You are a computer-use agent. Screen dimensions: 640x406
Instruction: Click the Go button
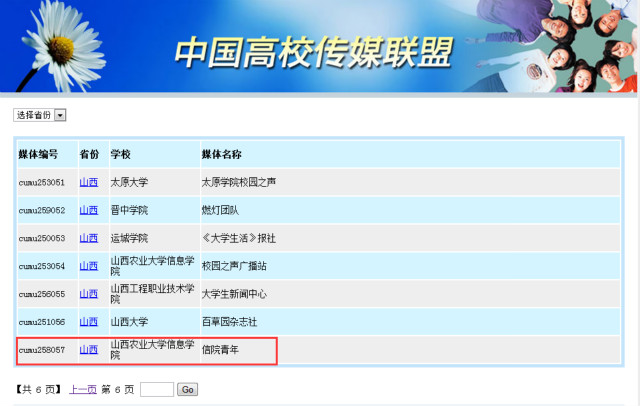(x=187, y=389)
